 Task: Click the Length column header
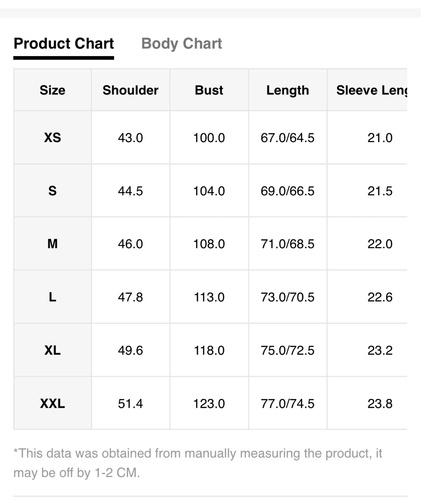[x=288, y=90]
